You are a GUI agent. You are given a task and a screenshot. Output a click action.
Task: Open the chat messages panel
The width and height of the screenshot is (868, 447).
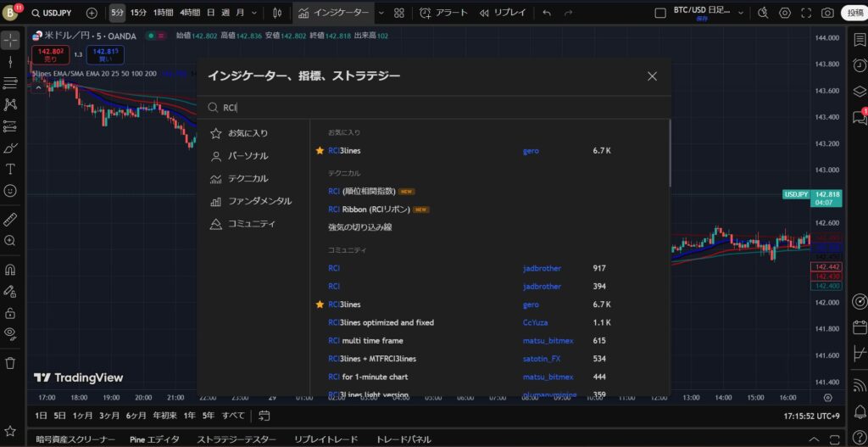860,116
